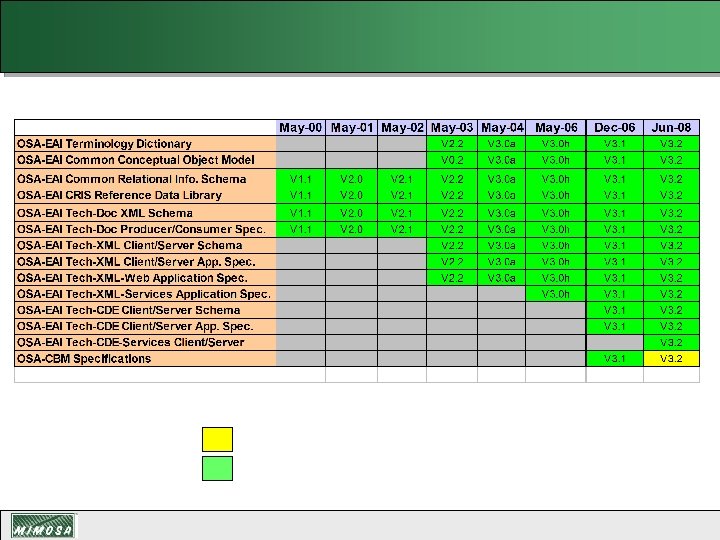Select row OSA-EAI Common Relational Info. Schema
This screenshot has height=540, width=720.
tap(357, 179)
